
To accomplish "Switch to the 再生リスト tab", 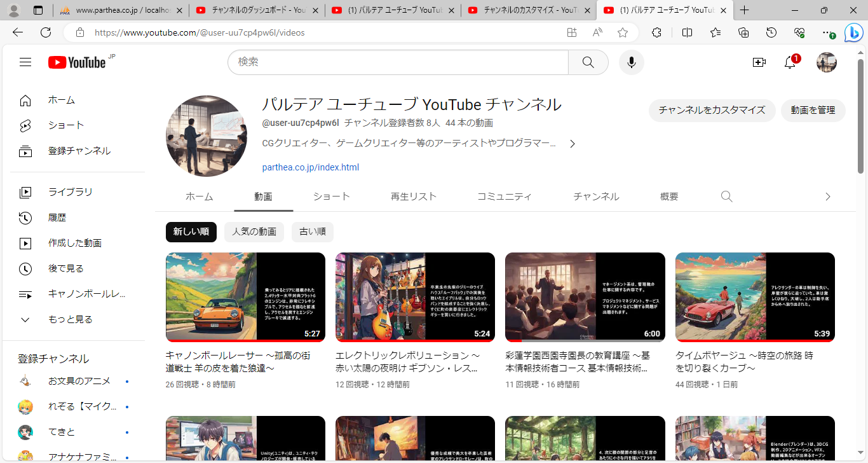I will coord(414,197).
